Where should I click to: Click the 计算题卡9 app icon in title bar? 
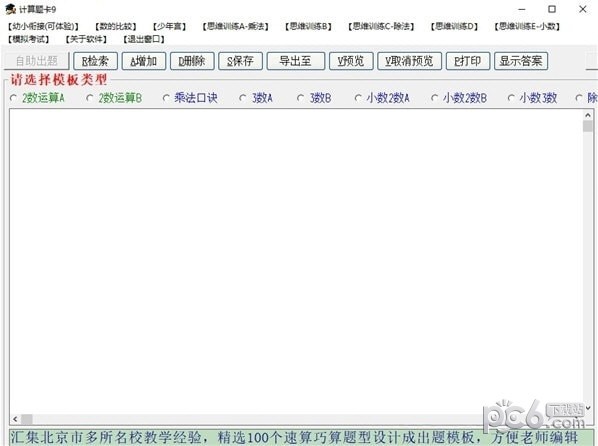[x=10, y=9]
